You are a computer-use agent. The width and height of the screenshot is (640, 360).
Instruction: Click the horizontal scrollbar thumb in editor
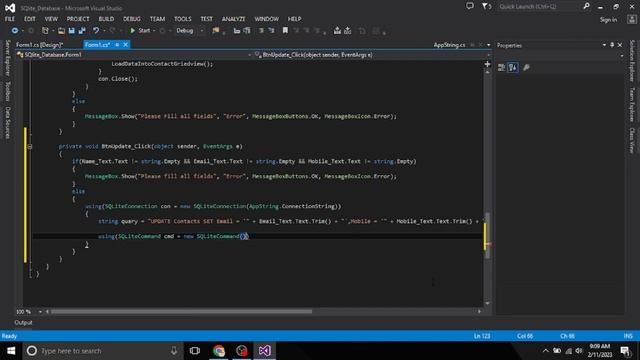click(181, 312)
